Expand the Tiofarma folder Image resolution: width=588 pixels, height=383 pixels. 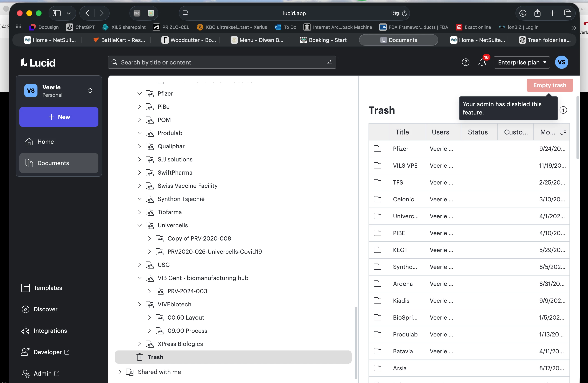click(140, 212)
